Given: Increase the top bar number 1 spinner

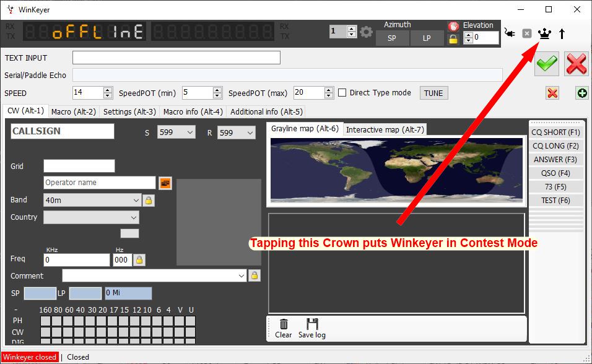Looking at the screenshot, I should [352, 28].
